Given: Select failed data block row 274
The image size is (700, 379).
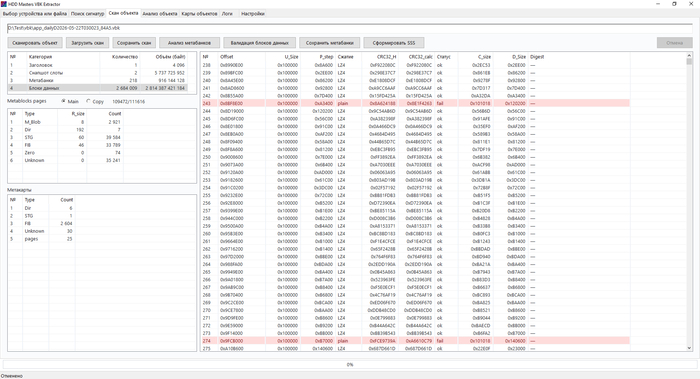Looking at the screenshot, I should pyautogui.click(x=415, y=341).
